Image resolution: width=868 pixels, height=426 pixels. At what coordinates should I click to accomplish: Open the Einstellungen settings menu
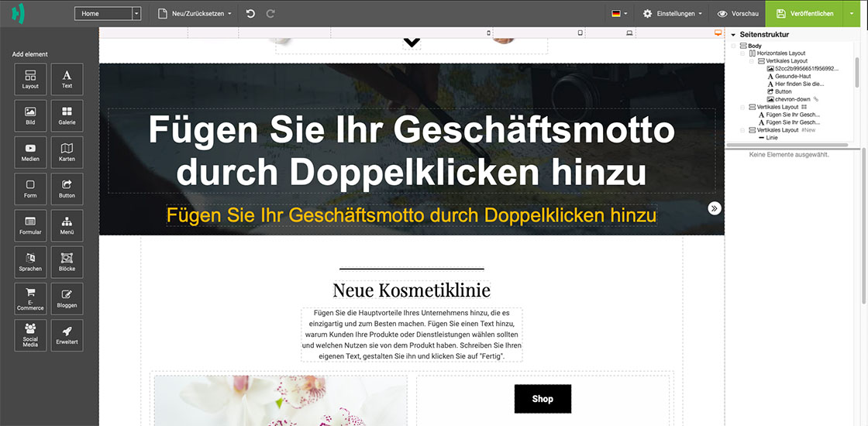[x=673, y=13]
